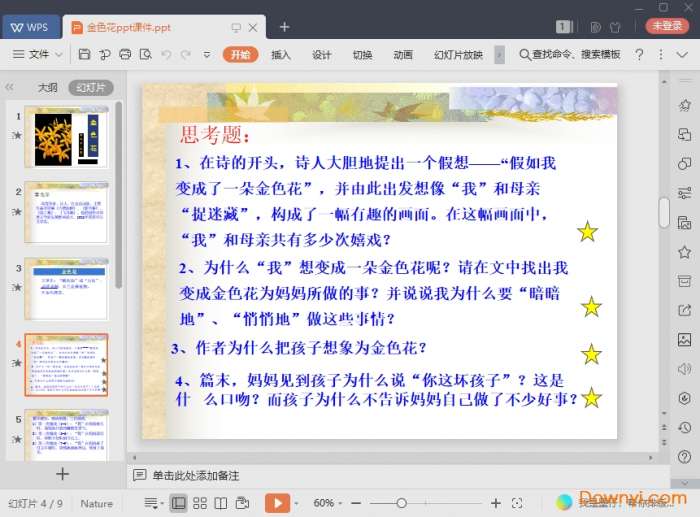Select the 开始 ribbon tab
The image size is (700, 517).
(x=240, y=54)
